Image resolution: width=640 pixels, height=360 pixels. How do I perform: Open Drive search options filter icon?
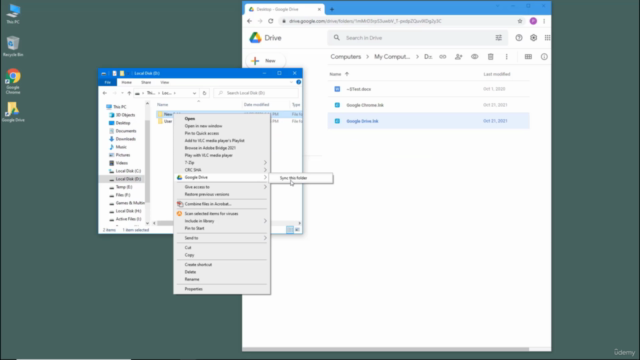(498, 38)
